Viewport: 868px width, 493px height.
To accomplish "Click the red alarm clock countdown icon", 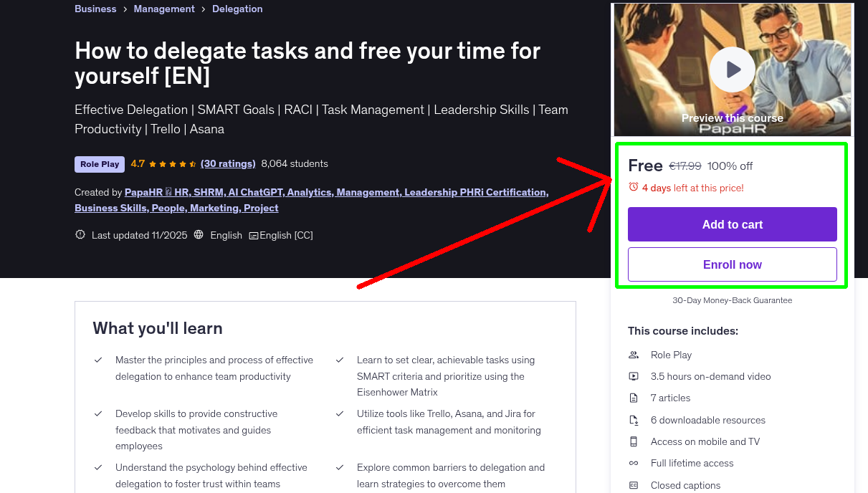I will 634,187.
